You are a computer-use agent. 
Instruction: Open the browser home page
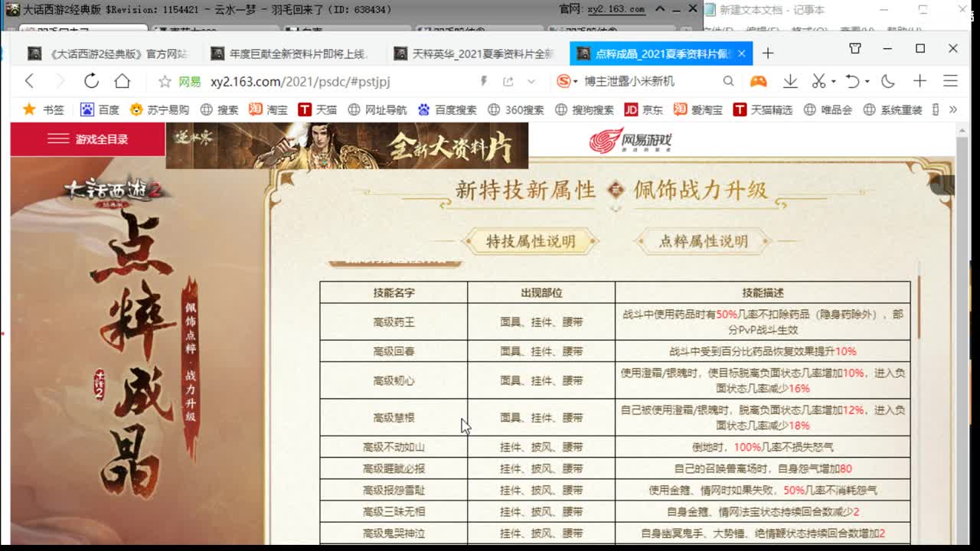(x=122, y=81)
